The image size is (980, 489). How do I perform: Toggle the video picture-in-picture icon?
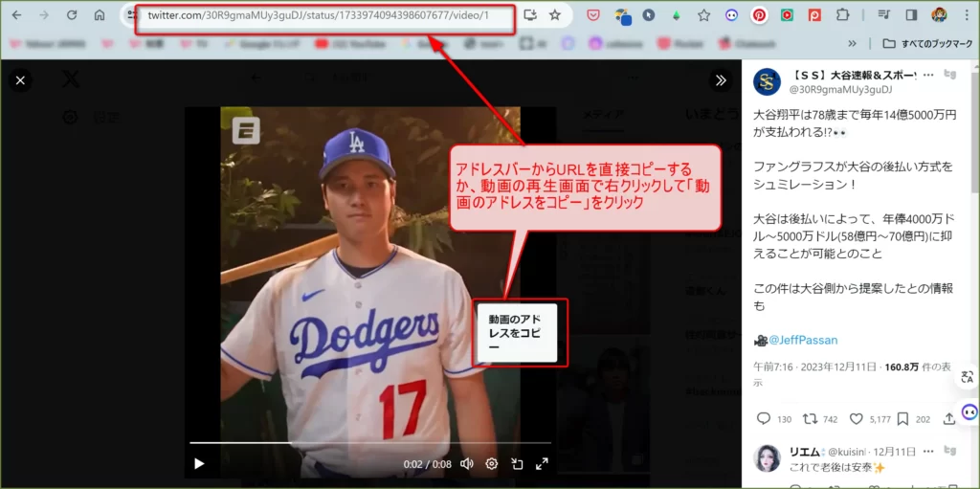517,463
